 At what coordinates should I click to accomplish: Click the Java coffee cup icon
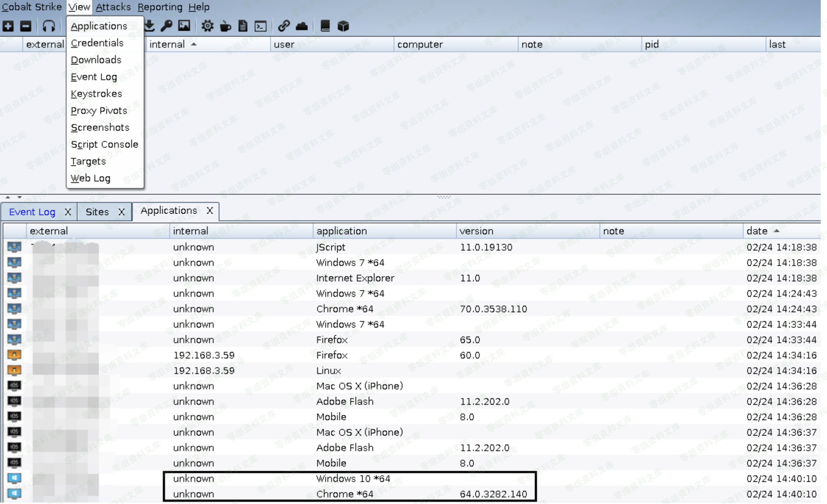(225, 26)
